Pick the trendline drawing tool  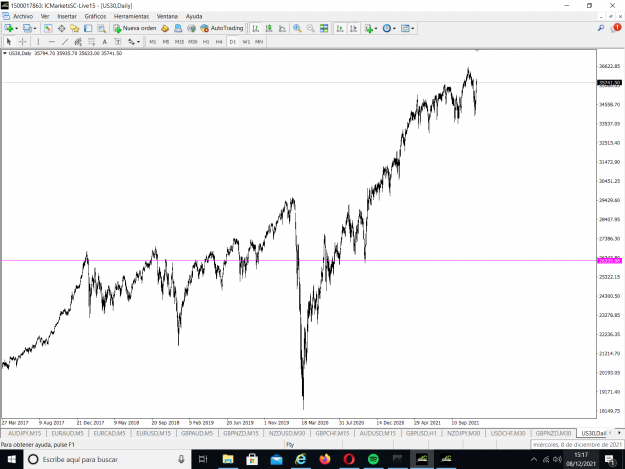[x=65, y=41]
